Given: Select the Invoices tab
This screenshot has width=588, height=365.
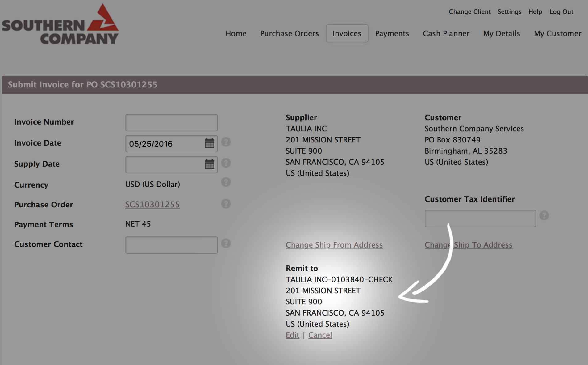Looking at the screenshot, I should coord(347,33).
